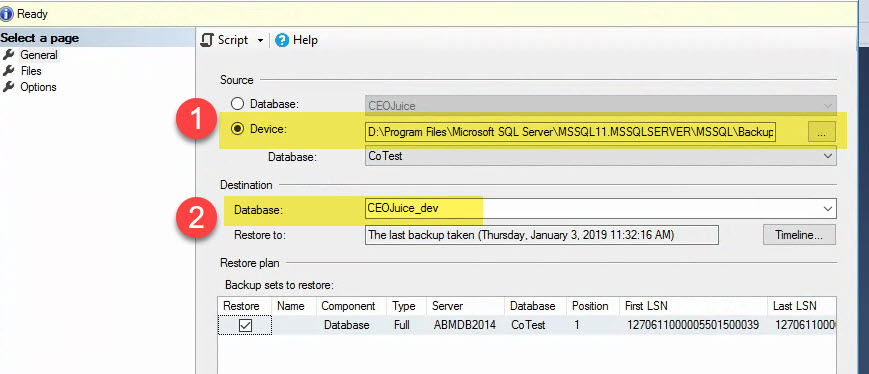Click the Last LSN column header
The width and height of the screenshot is (869, 374).
pyautogui.click(x=802, y=306)
